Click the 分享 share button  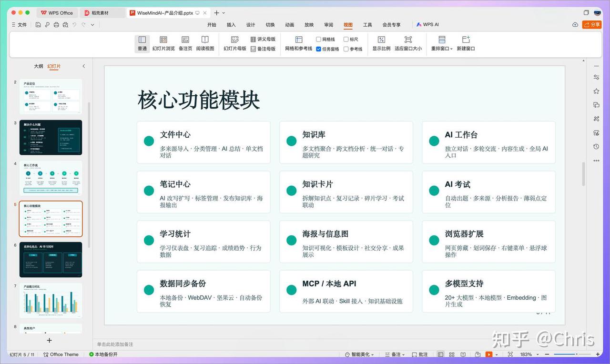(x=592, y=25)
